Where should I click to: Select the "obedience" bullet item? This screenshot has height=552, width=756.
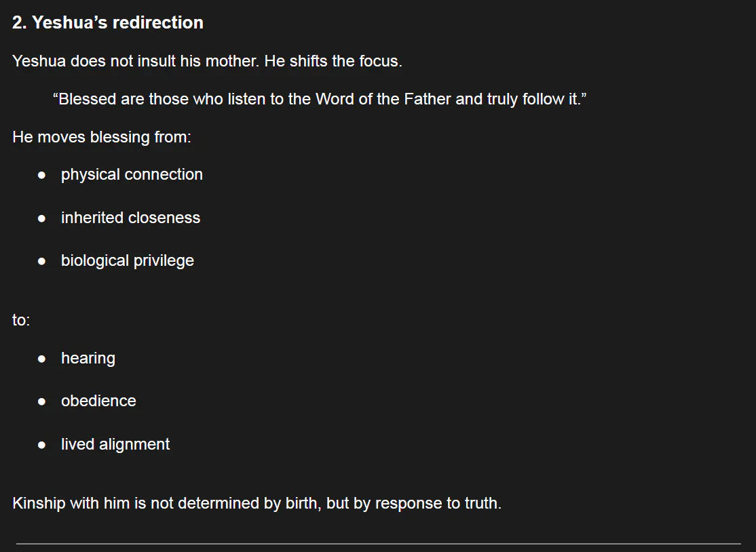coord(98,401)
